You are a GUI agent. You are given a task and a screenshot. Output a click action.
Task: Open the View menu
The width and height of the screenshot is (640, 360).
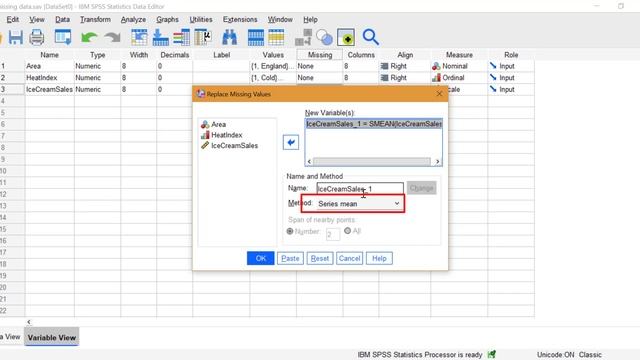click(x=37, y=20)
